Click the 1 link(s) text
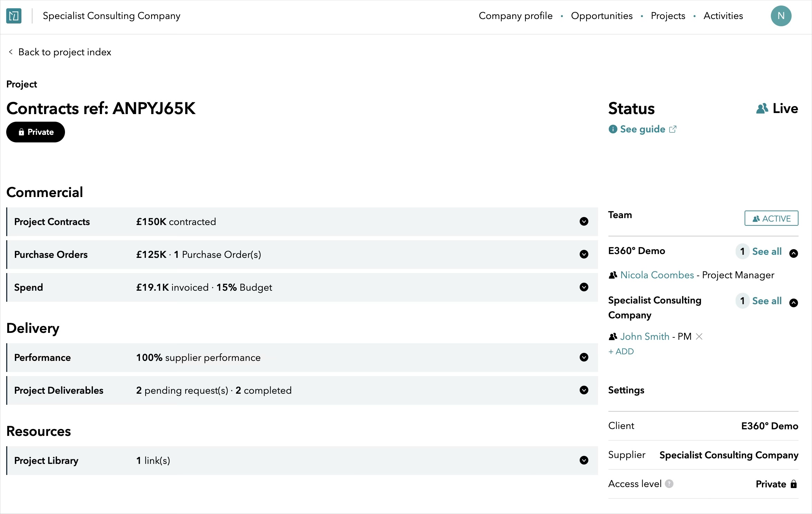The height and width of the screenshot is (514, 812). coord(153,460)
